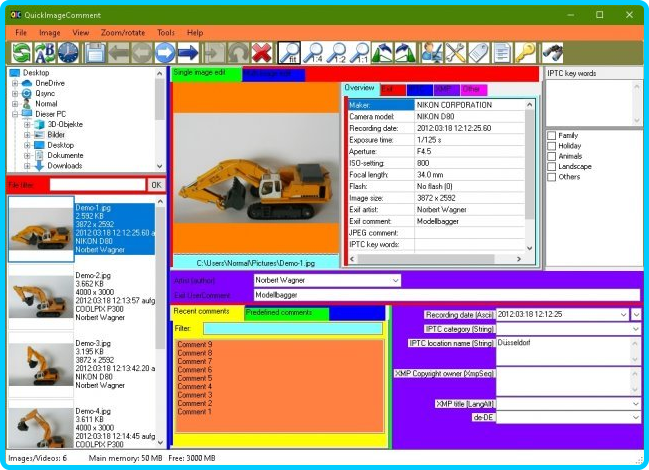The image size is (649, 470).
Task: Expand the 3D-Objekte tree node
Action: click(27, 125)
